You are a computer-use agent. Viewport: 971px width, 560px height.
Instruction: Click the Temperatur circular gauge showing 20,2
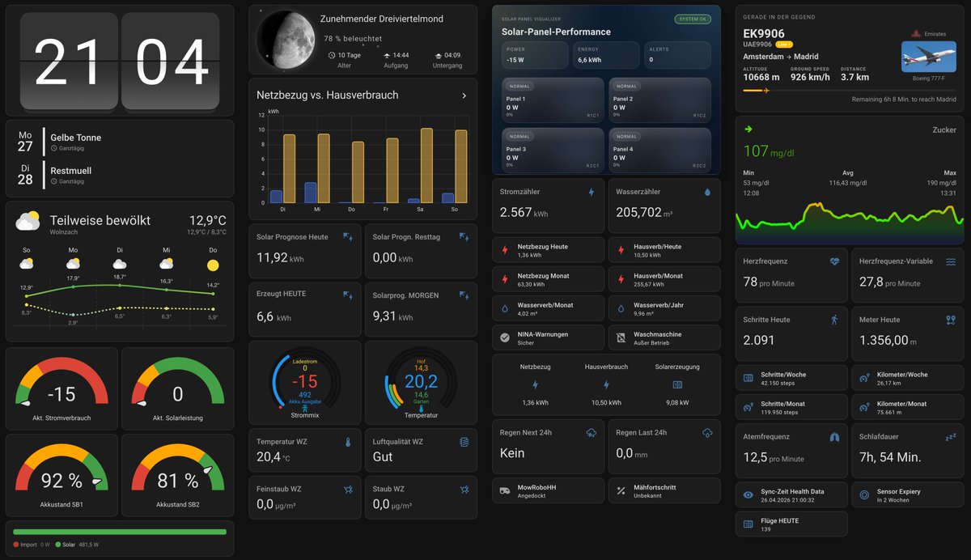(421, 383)
